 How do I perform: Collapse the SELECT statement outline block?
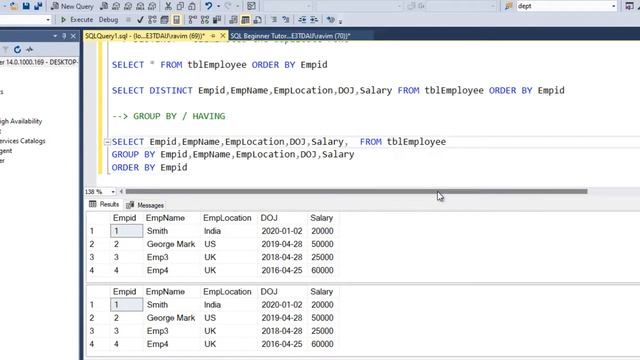[107, 142]
